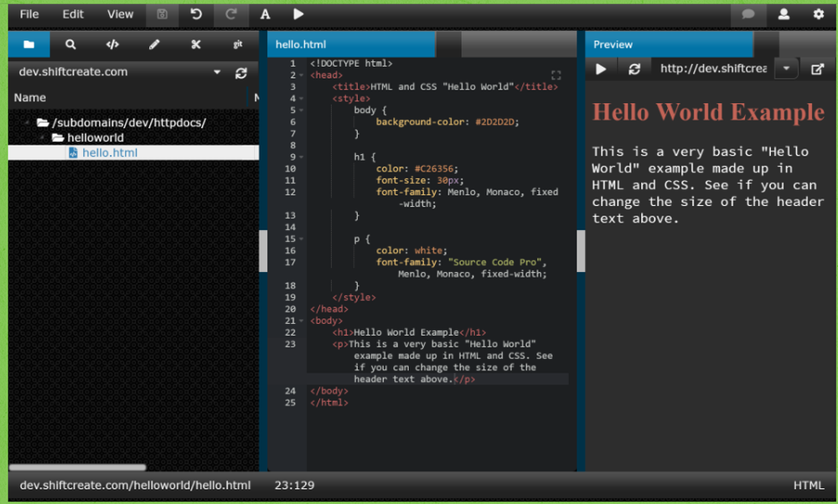Fold the body rule at line 5
The image size is (838, 504).
(302, 111)
